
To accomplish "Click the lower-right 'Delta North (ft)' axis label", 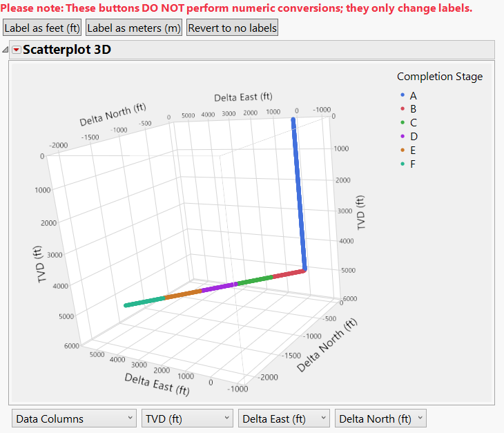I will pyautogui.click(x=327, y=345).
